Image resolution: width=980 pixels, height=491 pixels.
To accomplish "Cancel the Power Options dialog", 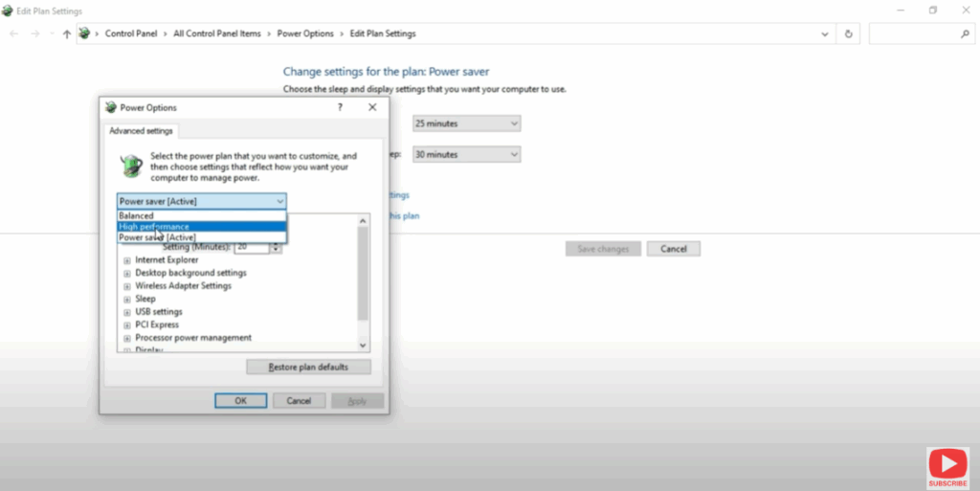I will [x=299, y=401].
